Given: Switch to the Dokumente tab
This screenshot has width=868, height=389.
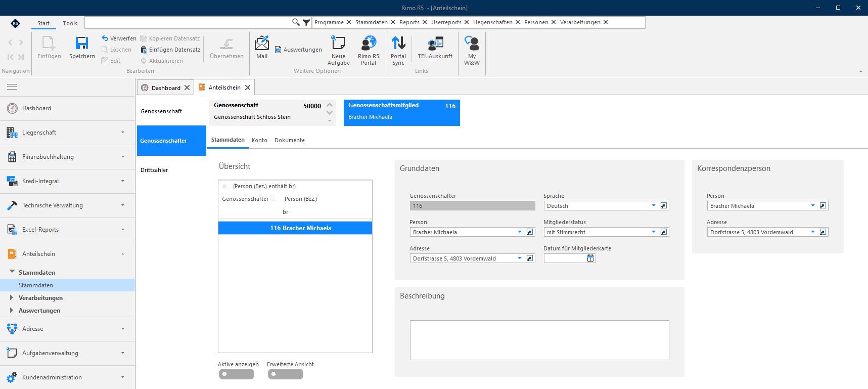Looking at the screenshot, I should (x=290, y=140).
